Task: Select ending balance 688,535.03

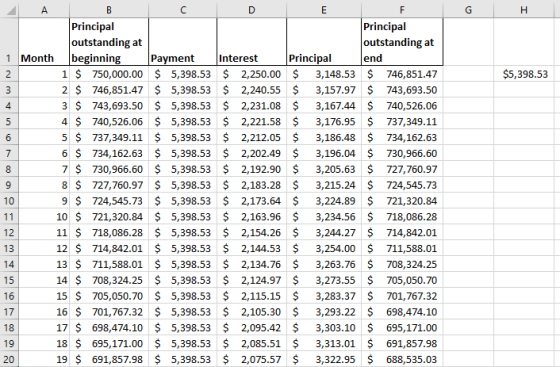Action: pos(402,359)
